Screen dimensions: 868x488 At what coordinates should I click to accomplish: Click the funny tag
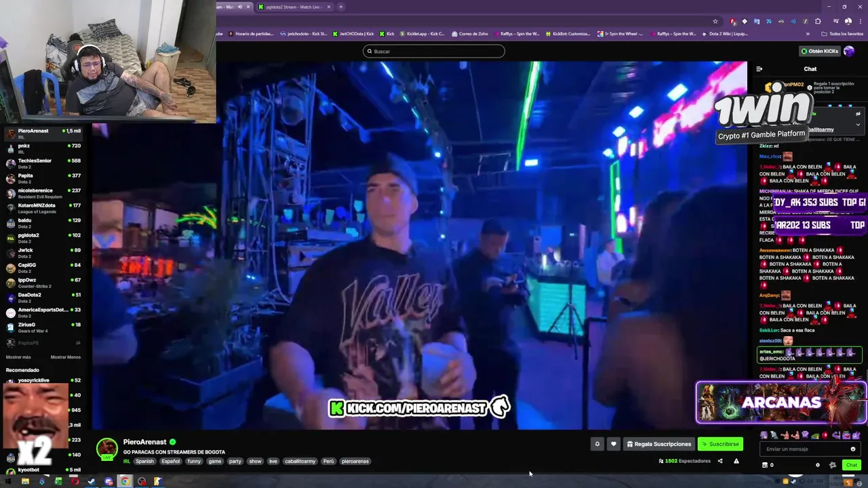click(x=194, y=462)
